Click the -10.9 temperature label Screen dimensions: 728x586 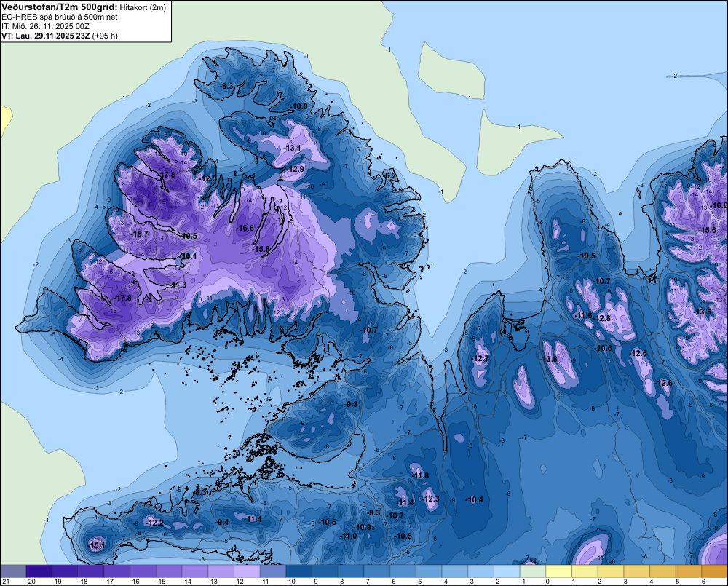[363, 527]
